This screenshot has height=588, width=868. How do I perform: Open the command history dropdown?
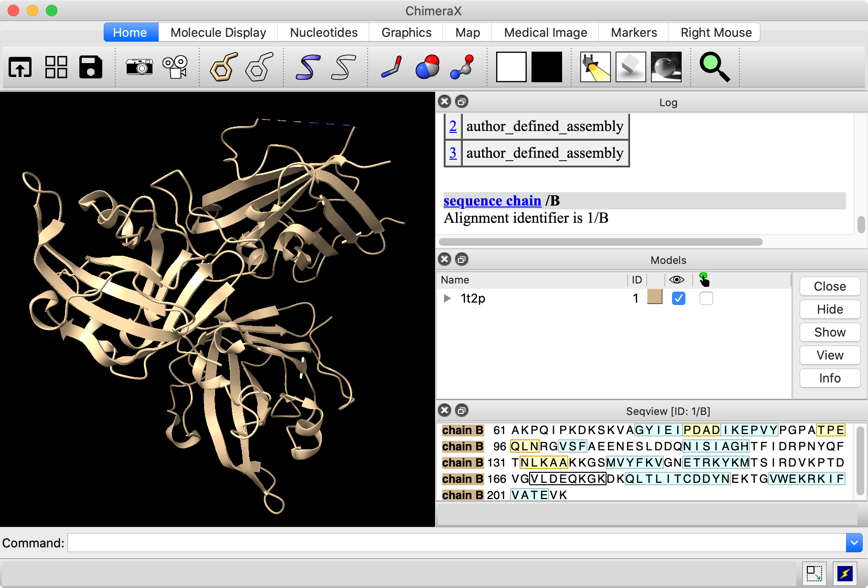[854, 543]
